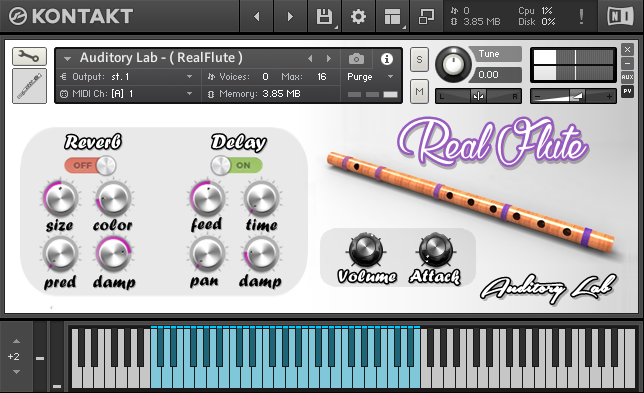The height and width of the screenshot is (393, 644).
Task: Click the flute instrument thumbnail icon
Action: 30,86
